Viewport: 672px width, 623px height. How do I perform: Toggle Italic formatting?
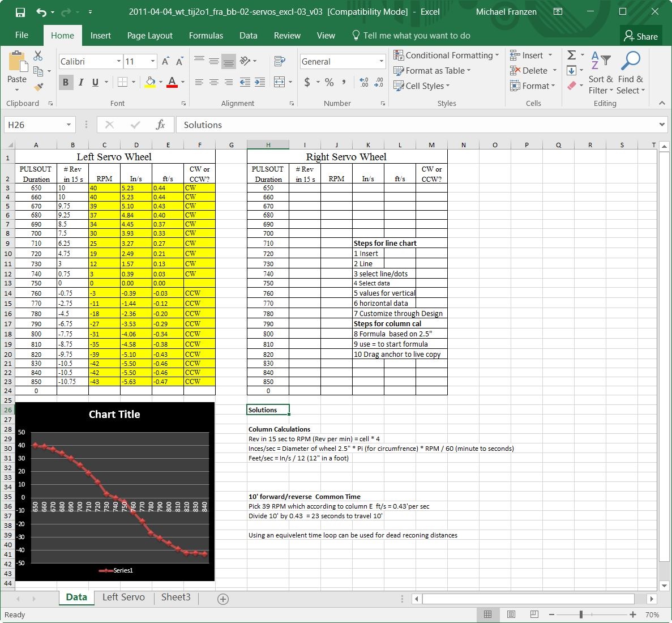80,82
